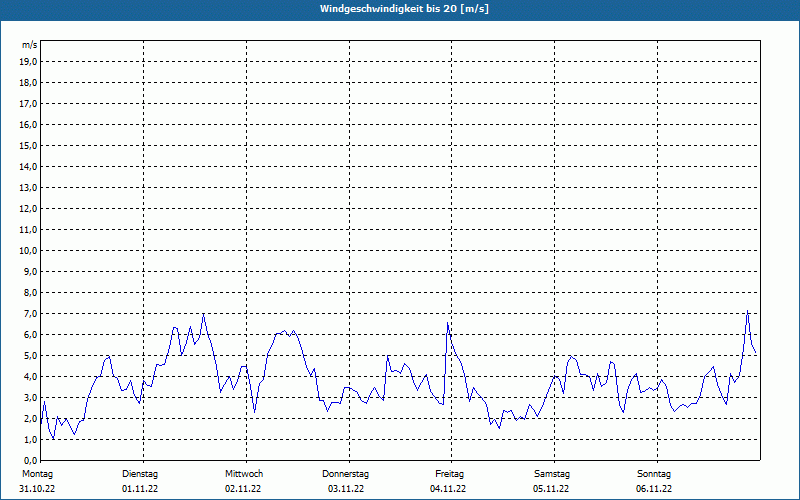Screen dimensions: 800x500
Task: Select the 12,0 axis value
Action: click(x=29, y=208)
